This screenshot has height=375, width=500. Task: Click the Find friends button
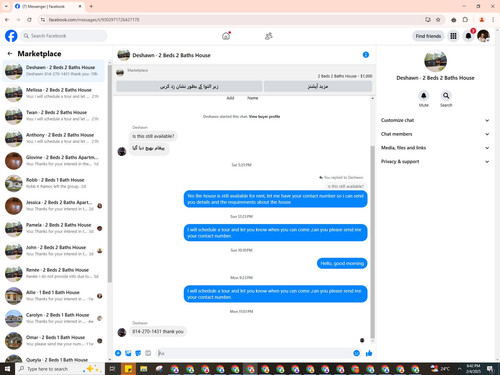click(x=428, y=36)
